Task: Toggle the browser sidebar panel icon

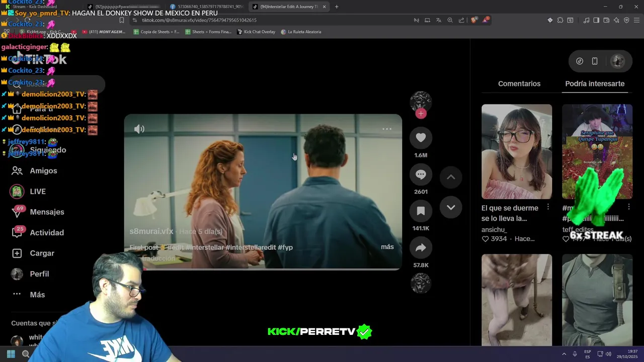Action: tap(596, 20)
